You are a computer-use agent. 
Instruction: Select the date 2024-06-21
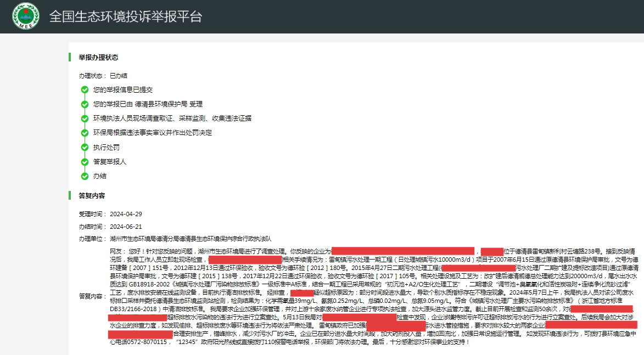pyautogui.click(x=126, y=227)
